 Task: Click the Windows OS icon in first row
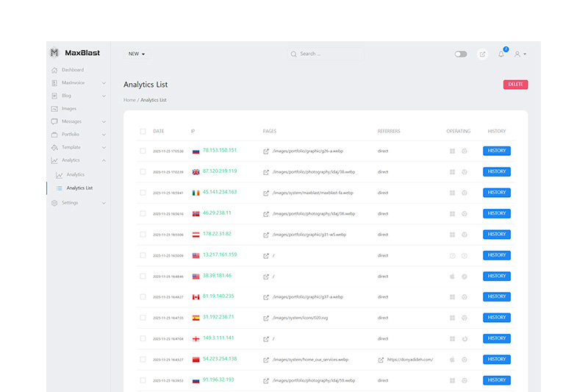tap(452, 151)
